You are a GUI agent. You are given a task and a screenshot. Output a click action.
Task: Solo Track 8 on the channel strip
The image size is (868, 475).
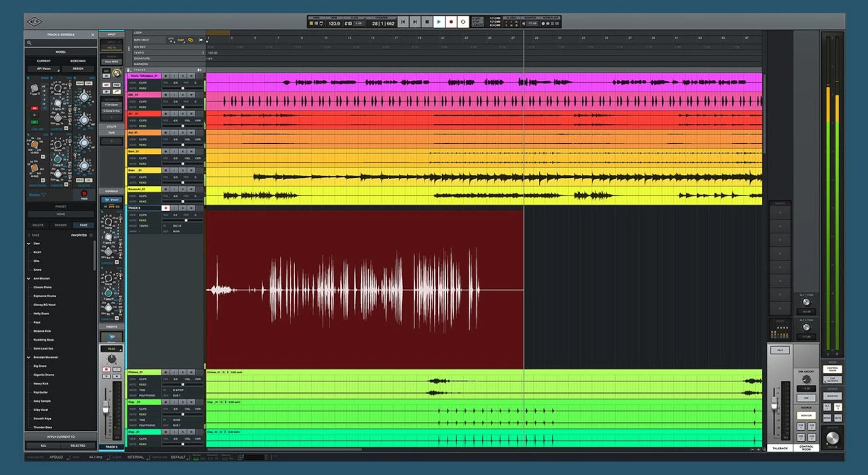pos(106,376)
